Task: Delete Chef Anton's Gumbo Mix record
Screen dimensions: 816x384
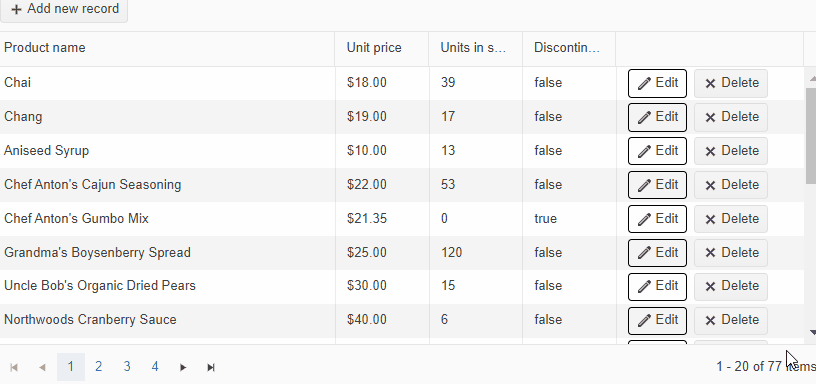Action: (731, 219)
